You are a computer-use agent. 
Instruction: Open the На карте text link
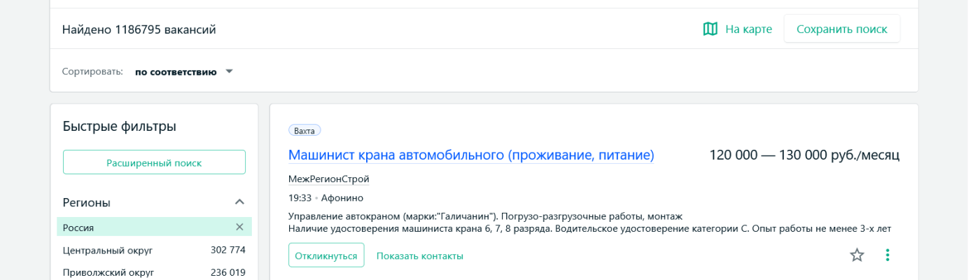pyautogui.click(x=748, y=29)
